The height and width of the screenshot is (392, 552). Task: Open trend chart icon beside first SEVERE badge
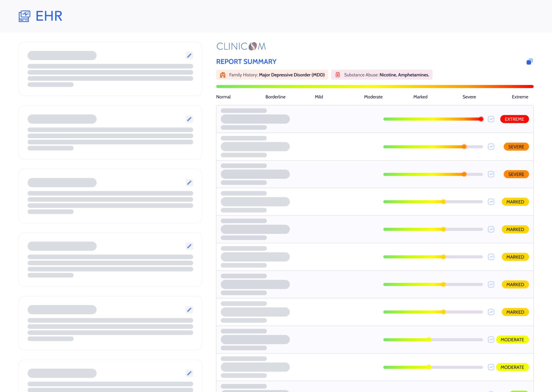pyautogui.click(x=491, y=147)
